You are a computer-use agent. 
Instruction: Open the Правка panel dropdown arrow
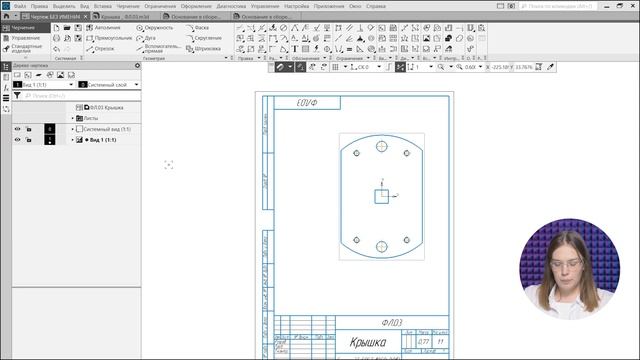pos(259,58)
